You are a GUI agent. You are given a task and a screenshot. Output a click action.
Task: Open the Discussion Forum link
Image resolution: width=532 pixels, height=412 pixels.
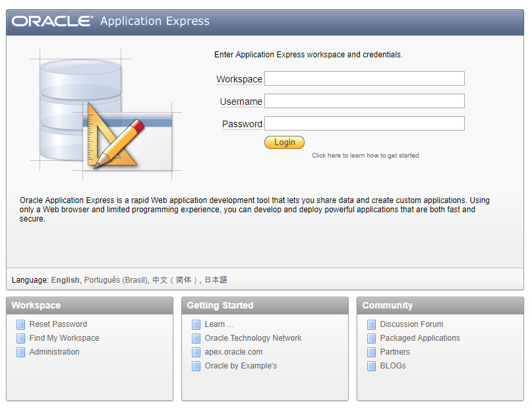tap(411, 324)
